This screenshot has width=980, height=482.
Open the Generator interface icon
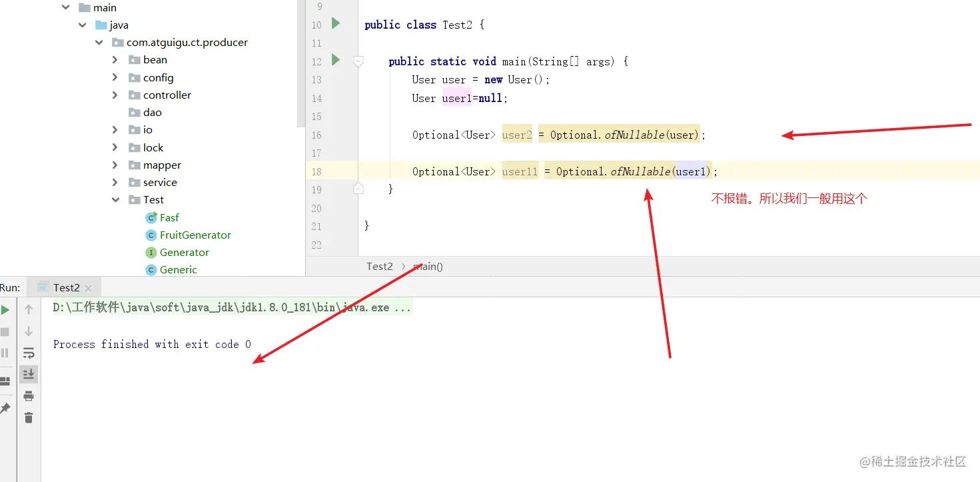151,252
